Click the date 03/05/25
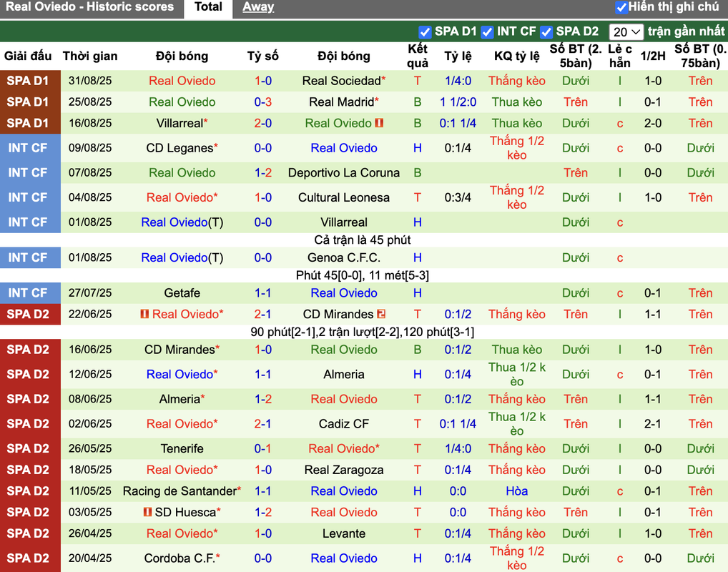Image resolution: width=728 pixels, height=572 pixels. 90,512
